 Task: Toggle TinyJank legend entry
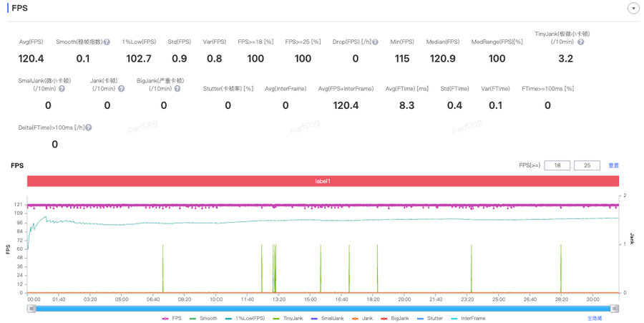pos(288,318)
